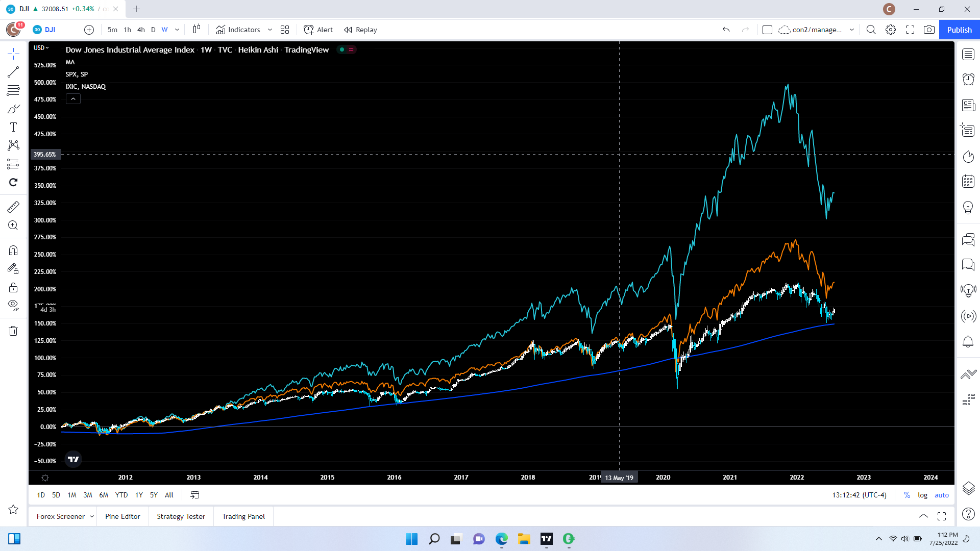This screenshot has width=980, height=551.
Task: Open the USD currency dropdown
Action: point(41,48)
